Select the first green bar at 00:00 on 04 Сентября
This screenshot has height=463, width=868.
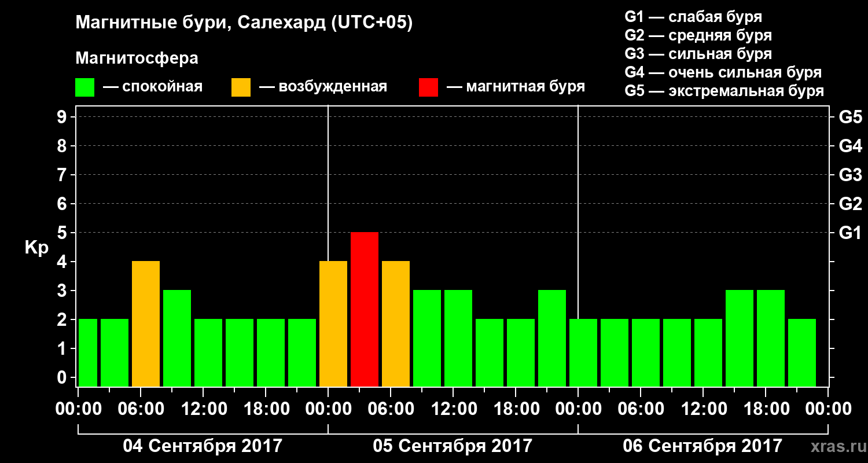[87, 352]
